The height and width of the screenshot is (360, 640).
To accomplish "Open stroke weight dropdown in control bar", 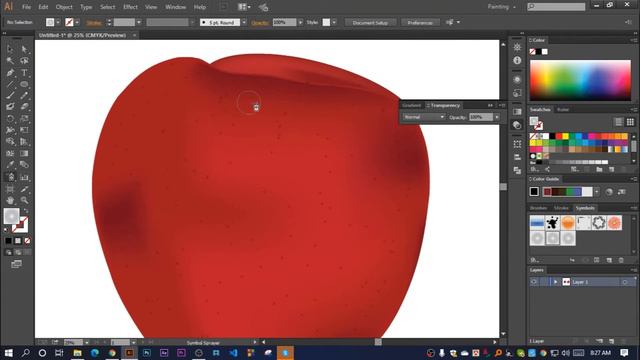I will coord(139,22).
